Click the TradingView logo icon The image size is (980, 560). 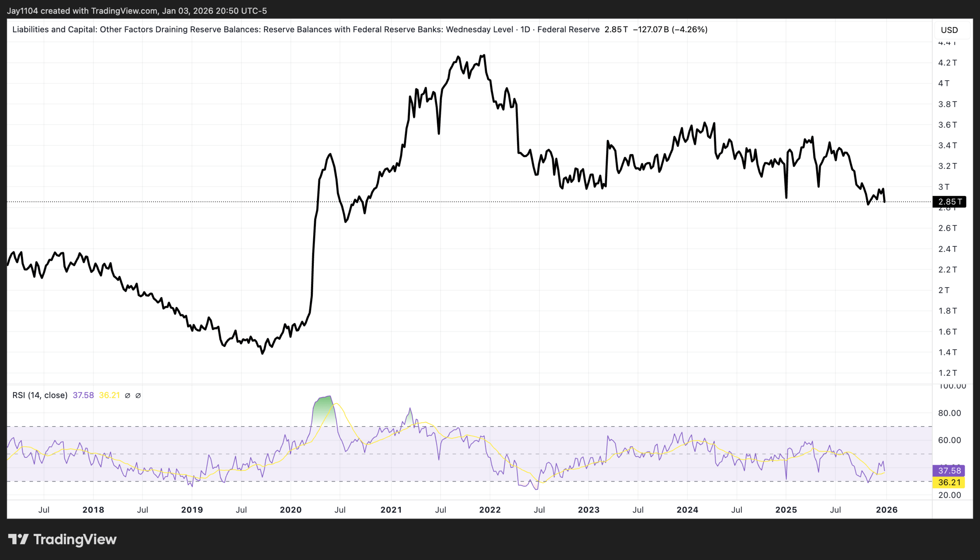(18, 539)
